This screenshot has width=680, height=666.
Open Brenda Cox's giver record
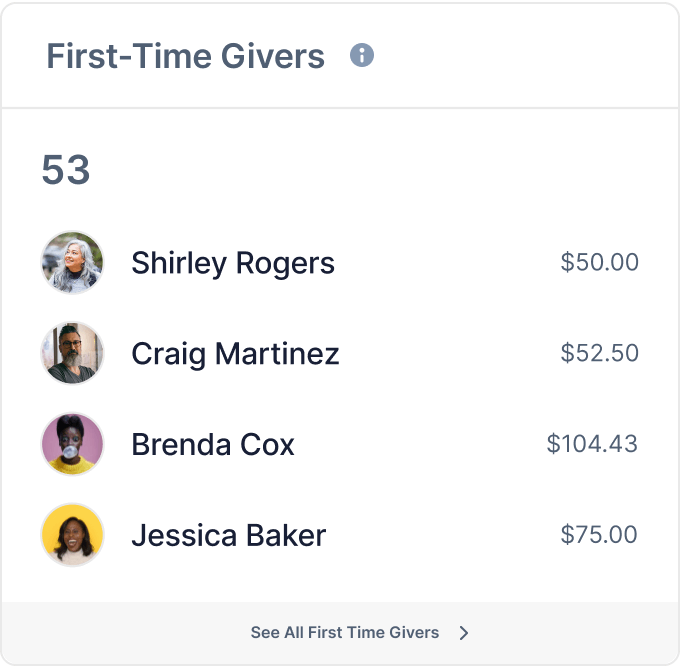click(213, 444)
